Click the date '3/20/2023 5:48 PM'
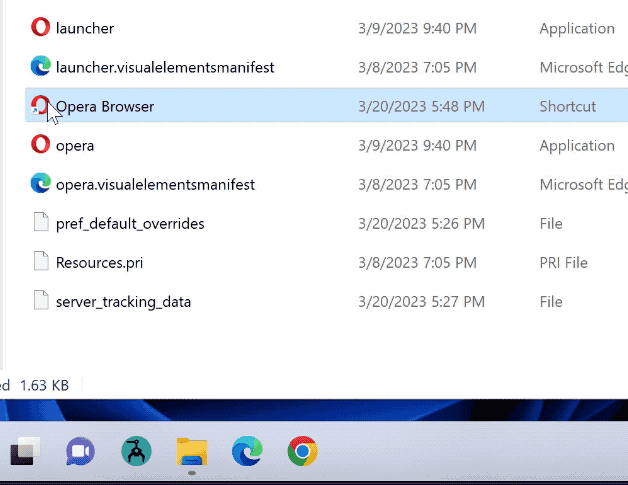 pyautogui.click(x=421, y=107)
